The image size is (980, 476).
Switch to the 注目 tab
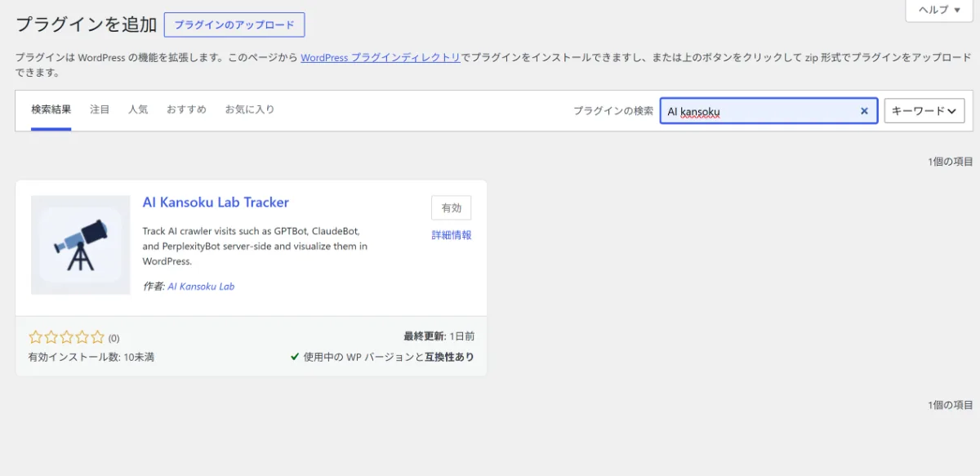point(100,109)
